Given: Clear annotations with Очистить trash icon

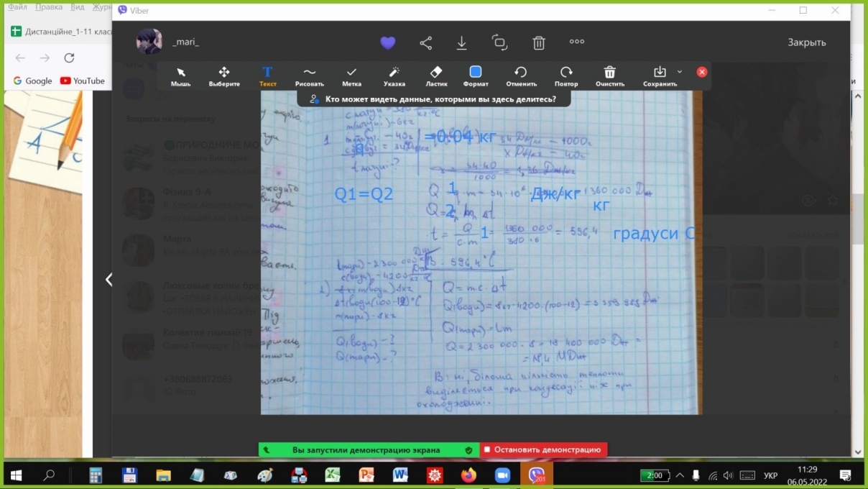Looking at the screenshot, I should [x=609, y=76].
